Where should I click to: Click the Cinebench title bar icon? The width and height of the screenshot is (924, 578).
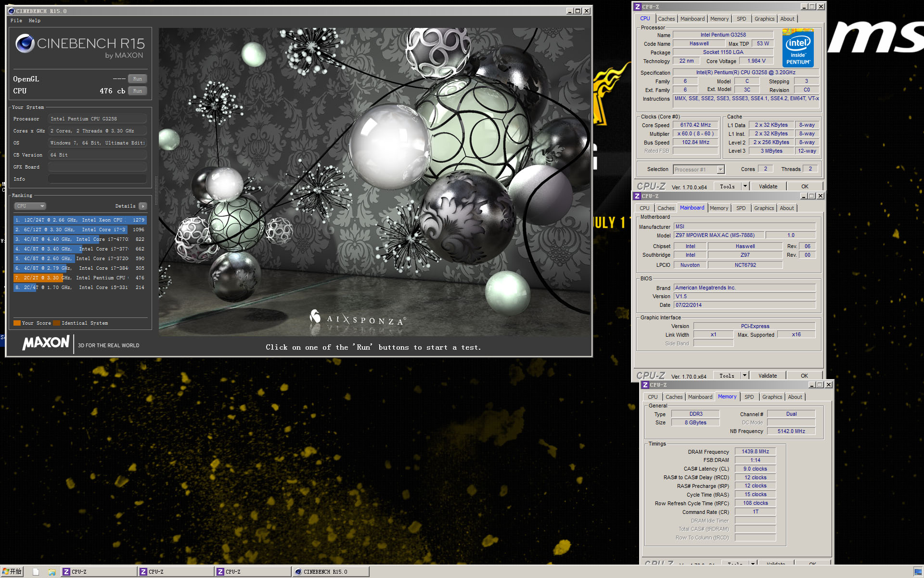12,11
